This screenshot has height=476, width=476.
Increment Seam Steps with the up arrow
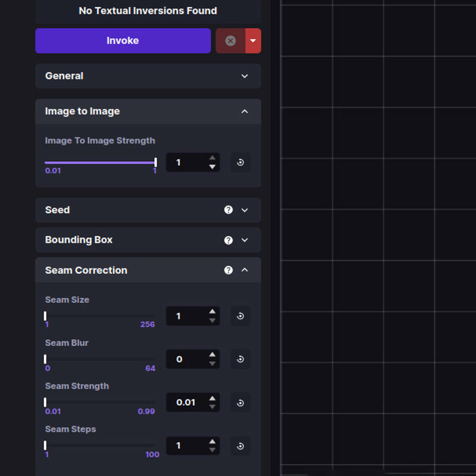click(x=212, y=441)
